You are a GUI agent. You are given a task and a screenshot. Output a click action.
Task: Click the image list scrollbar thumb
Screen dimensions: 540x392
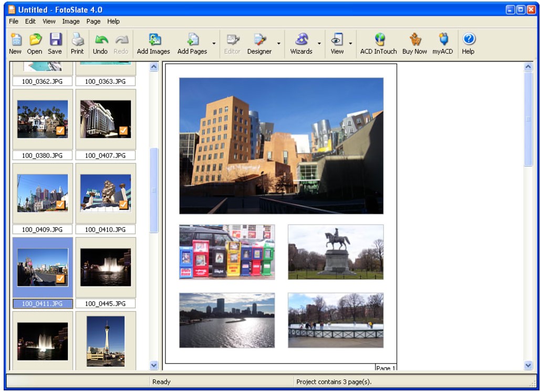[154, 191]
